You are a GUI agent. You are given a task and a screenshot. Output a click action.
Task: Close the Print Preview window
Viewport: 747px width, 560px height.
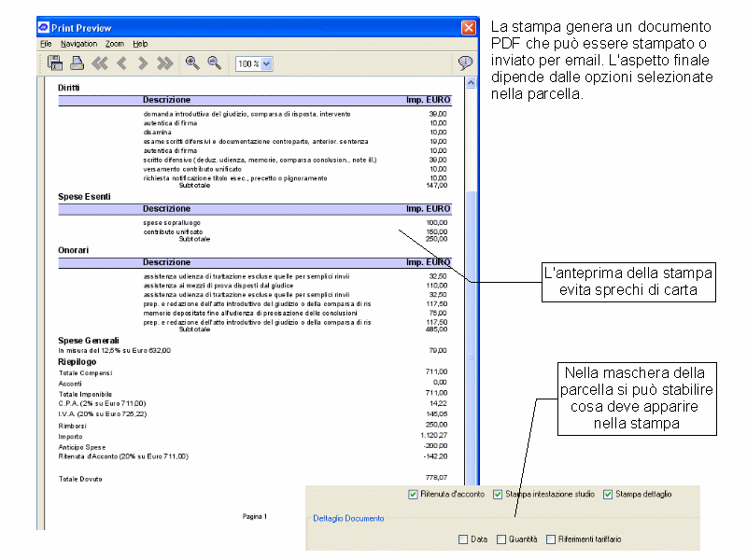pos(469,28)
